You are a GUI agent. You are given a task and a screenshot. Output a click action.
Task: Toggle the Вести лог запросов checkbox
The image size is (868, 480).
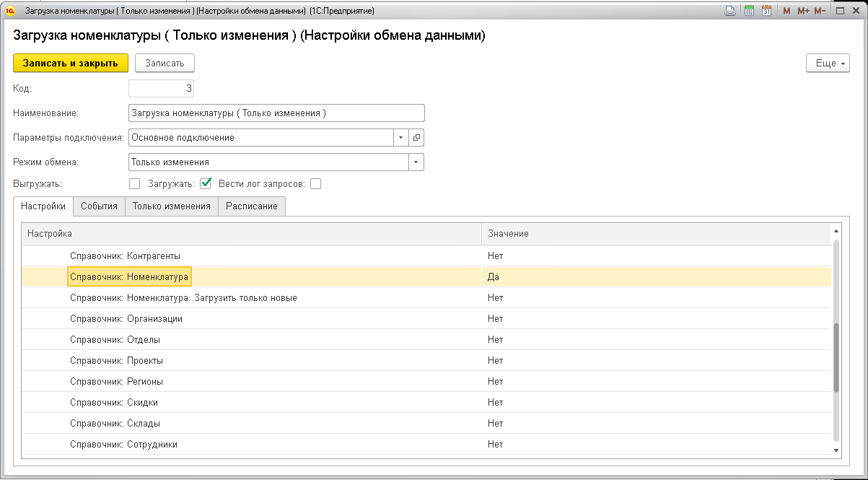pos(315,184)
